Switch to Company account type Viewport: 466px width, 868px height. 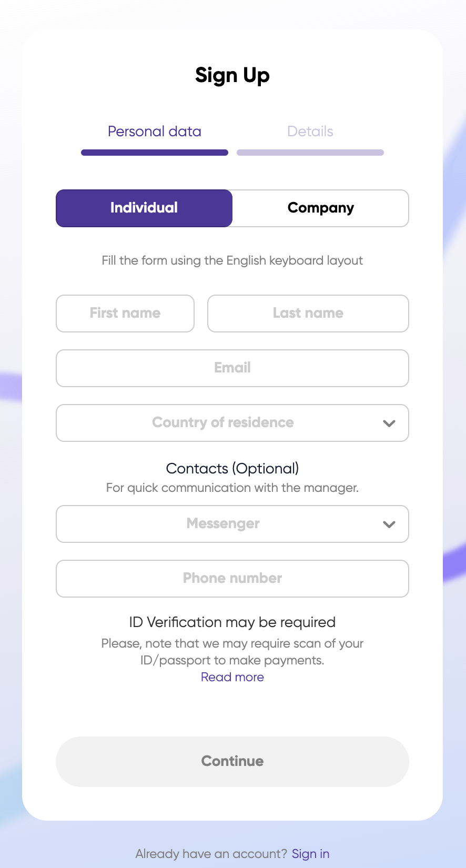point(320,208)
